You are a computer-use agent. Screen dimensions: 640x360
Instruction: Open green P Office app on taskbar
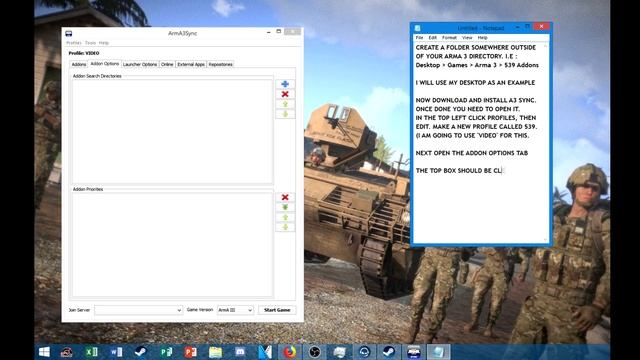coord(166,352)
